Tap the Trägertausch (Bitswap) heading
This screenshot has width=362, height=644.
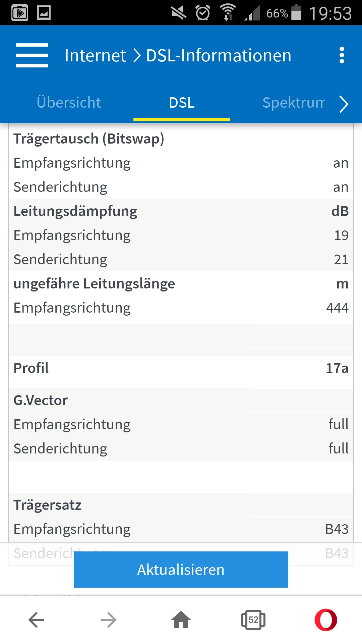point(89,139)
